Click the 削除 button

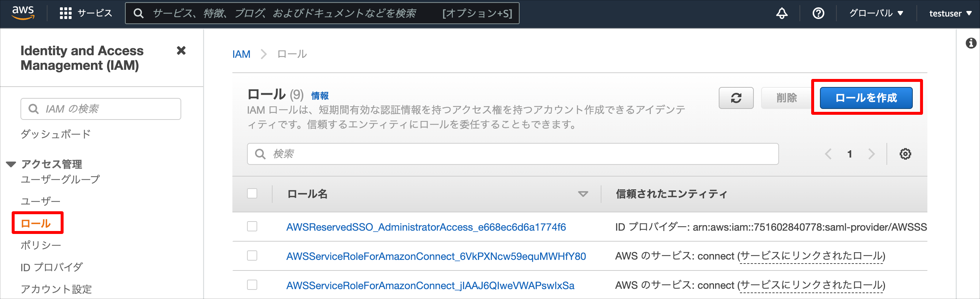(x=786, y=98)
